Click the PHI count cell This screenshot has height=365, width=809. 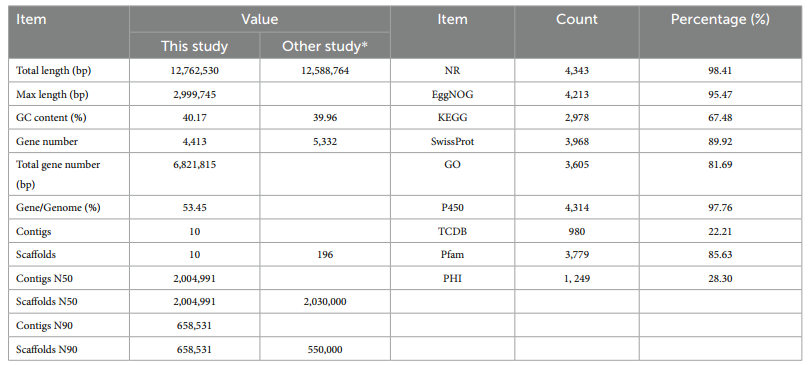pyautogui.click(x=577, y=278)
